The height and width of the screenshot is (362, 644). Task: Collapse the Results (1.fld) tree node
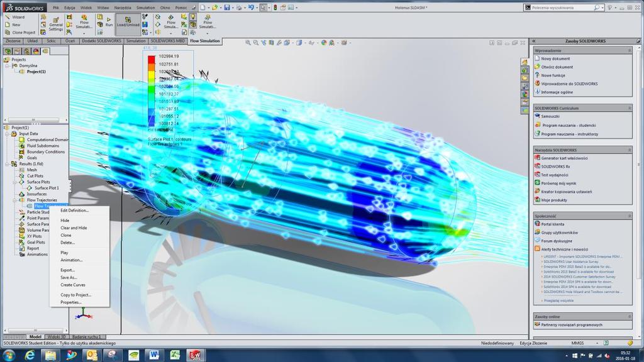[x=7, y=164]
